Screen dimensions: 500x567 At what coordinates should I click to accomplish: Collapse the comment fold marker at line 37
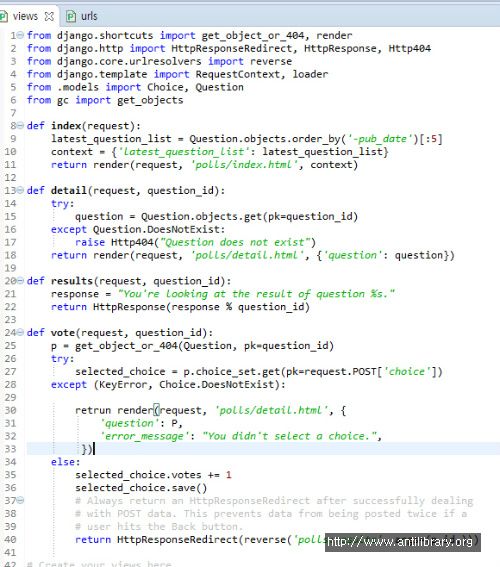coord(21,500)
